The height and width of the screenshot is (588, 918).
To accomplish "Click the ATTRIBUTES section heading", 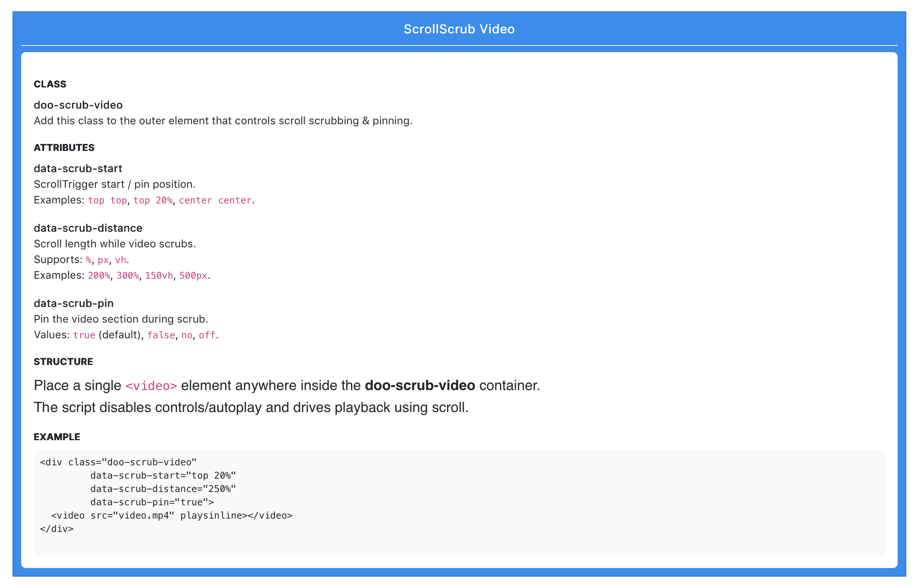I will (x=64, y=148).
